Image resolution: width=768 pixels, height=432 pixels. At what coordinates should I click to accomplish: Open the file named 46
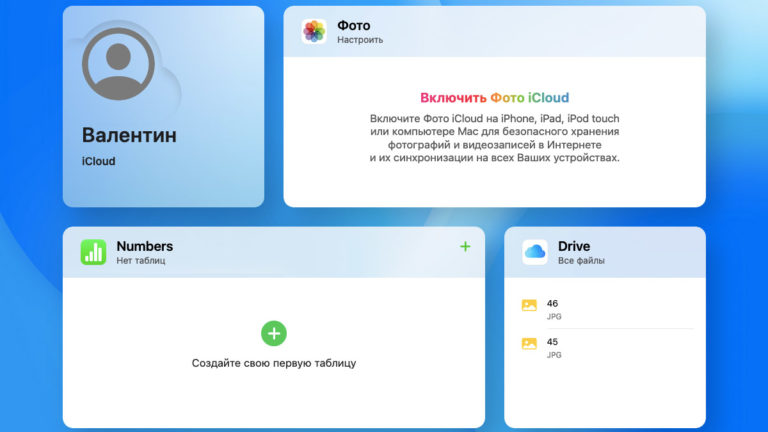(x=553, y=304)
